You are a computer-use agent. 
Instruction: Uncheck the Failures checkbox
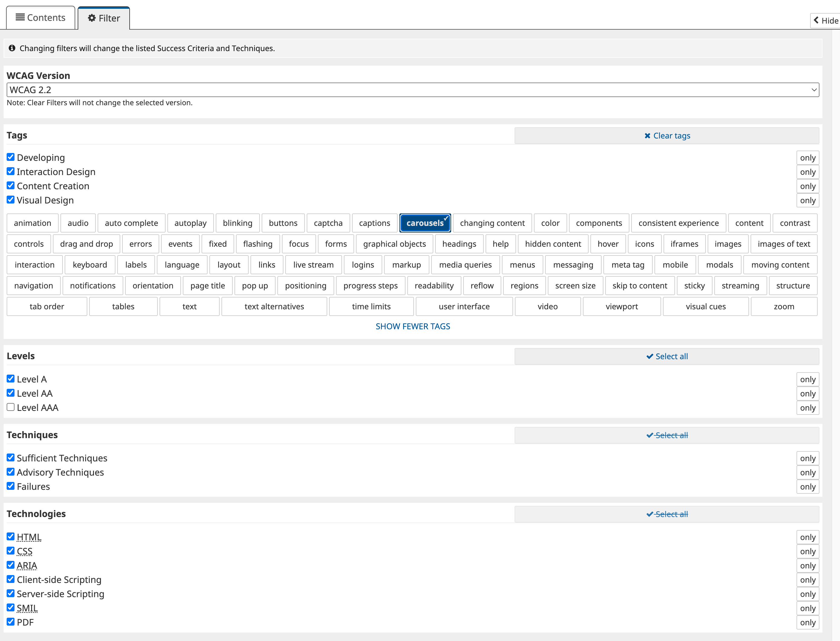pos(10,486)
